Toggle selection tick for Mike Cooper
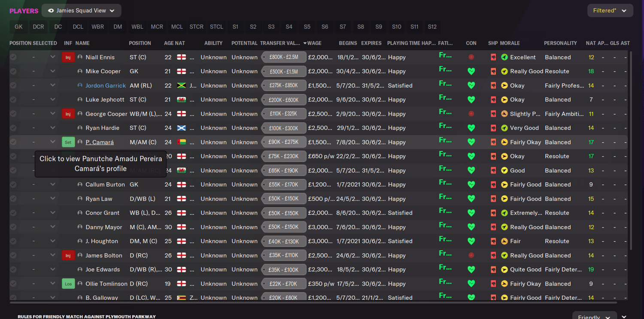The image size is (644, 319). 13,71
